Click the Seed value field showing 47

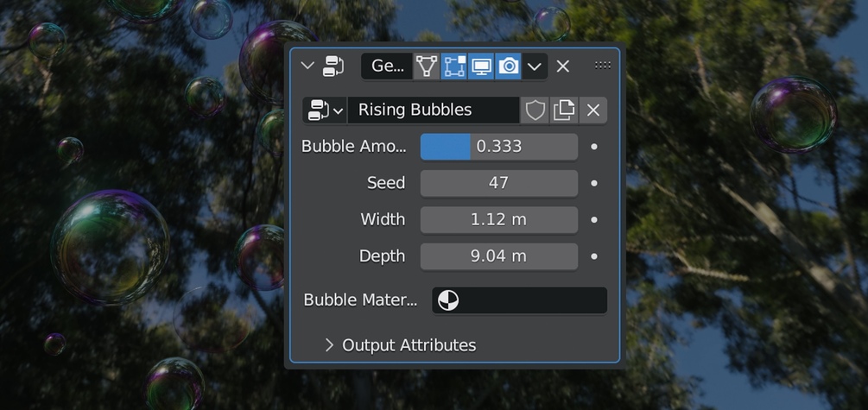pos(498,183)
